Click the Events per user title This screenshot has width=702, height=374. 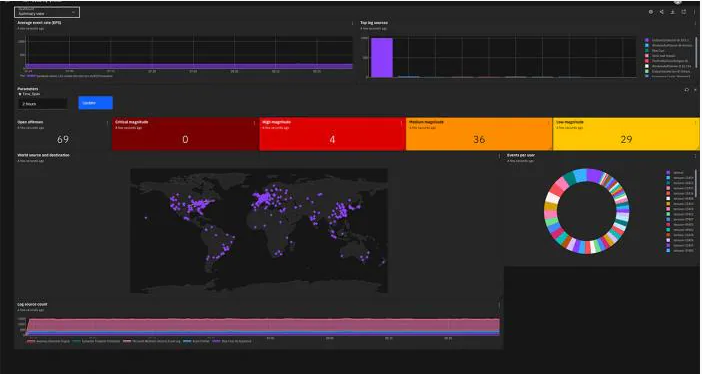click(521, 155)
